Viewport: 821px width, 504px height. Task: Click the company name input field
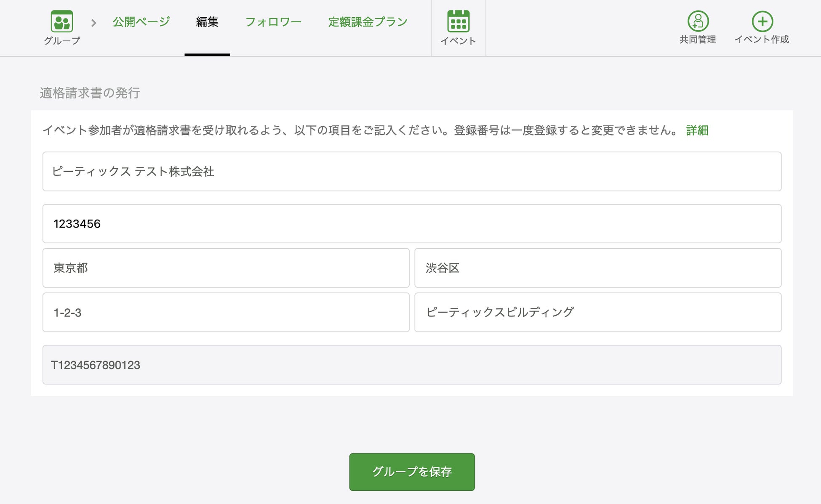point(411,172)
